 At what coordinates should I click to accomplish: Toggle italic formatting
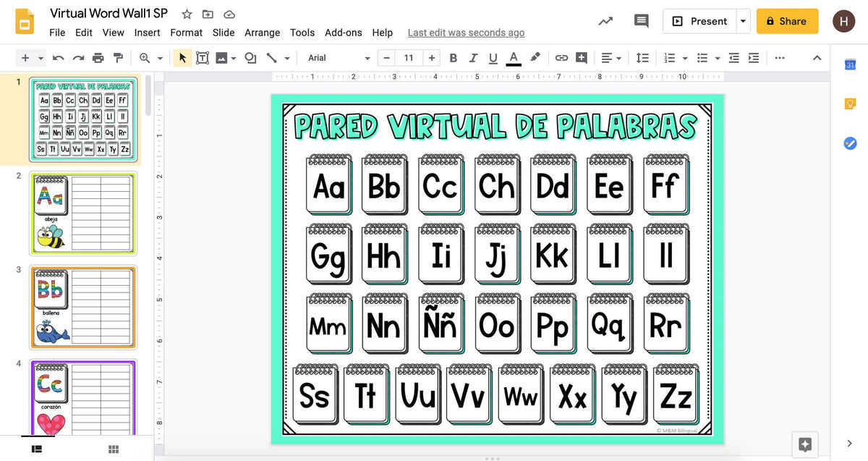point(474,58)
